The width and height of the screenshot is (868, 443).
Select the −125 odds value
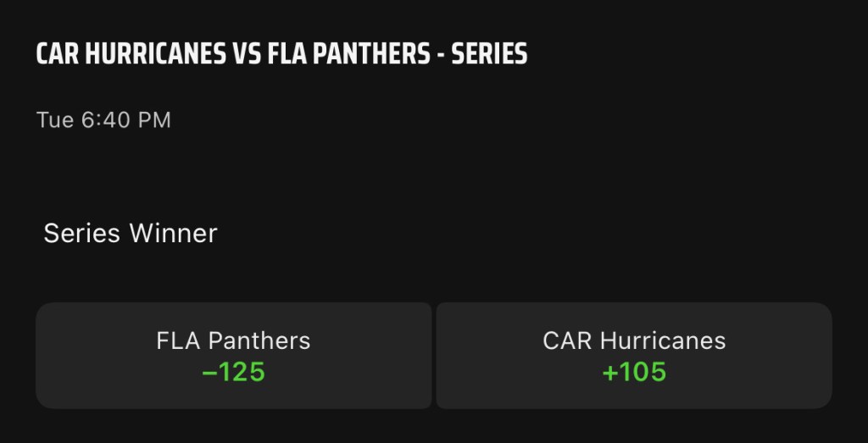(x=233, y=372)
